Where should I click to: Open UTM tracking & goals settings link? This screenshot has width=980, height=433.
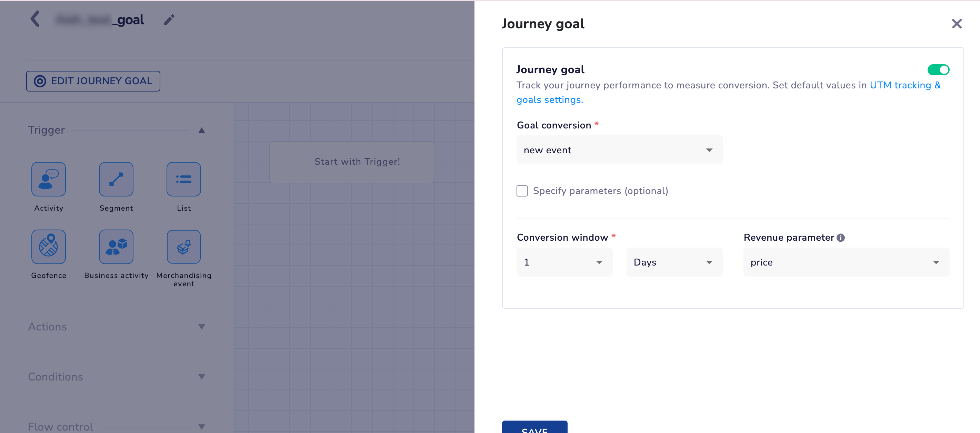pyautogui.click(x=905, y=85)
